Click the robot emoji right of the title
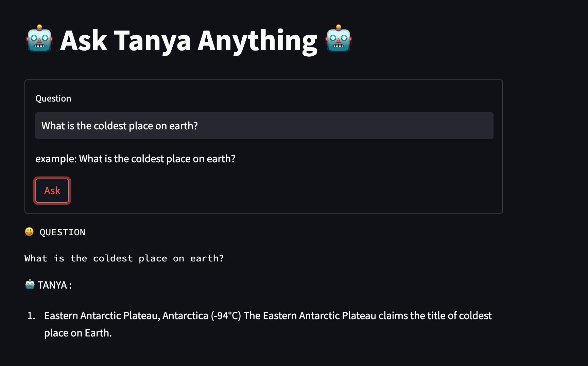Image resolution: width=588 pixels, height=366 pixels. tap(338, 39)
